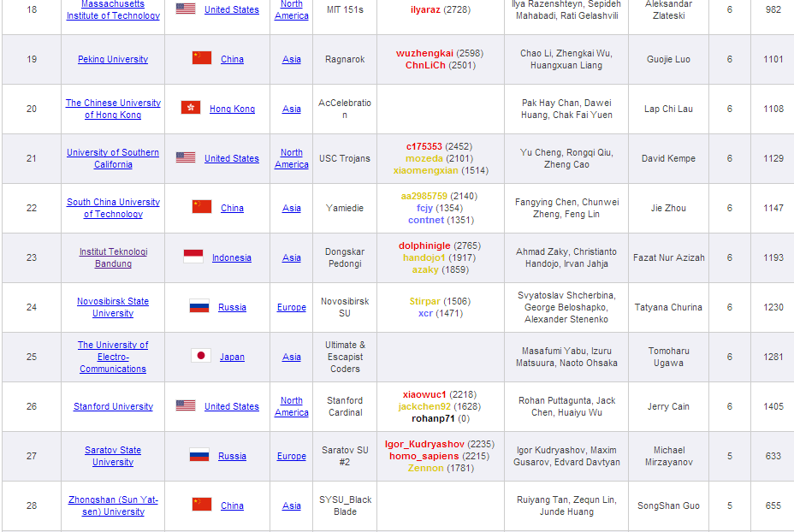Follow the Indonesia country link
794x532 pixels.
click(x=231, y=257)
